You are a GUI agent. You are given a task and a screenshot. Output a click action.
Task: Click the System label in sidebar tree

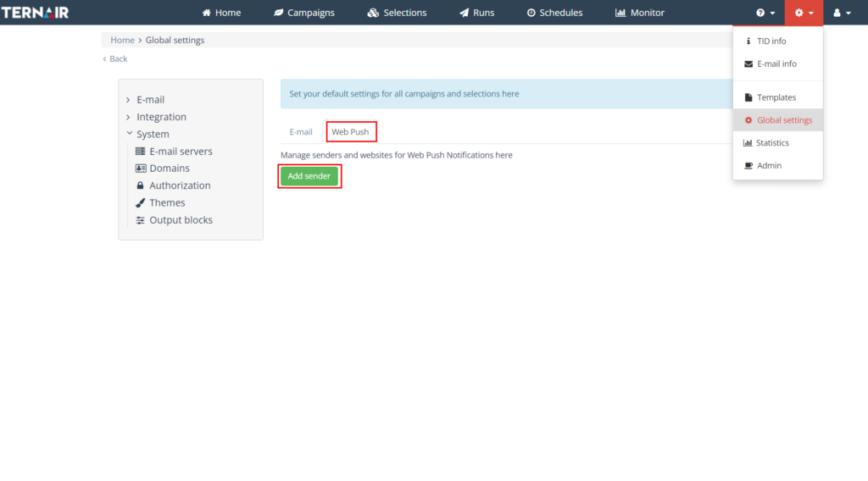[x=153, y=134]
